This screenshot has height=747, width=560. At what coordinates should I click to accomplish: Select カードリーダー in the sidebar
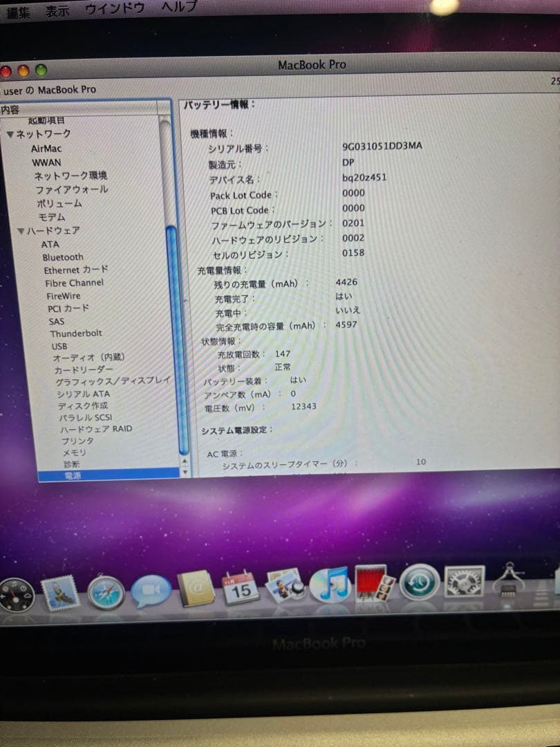tap(84, 369)
